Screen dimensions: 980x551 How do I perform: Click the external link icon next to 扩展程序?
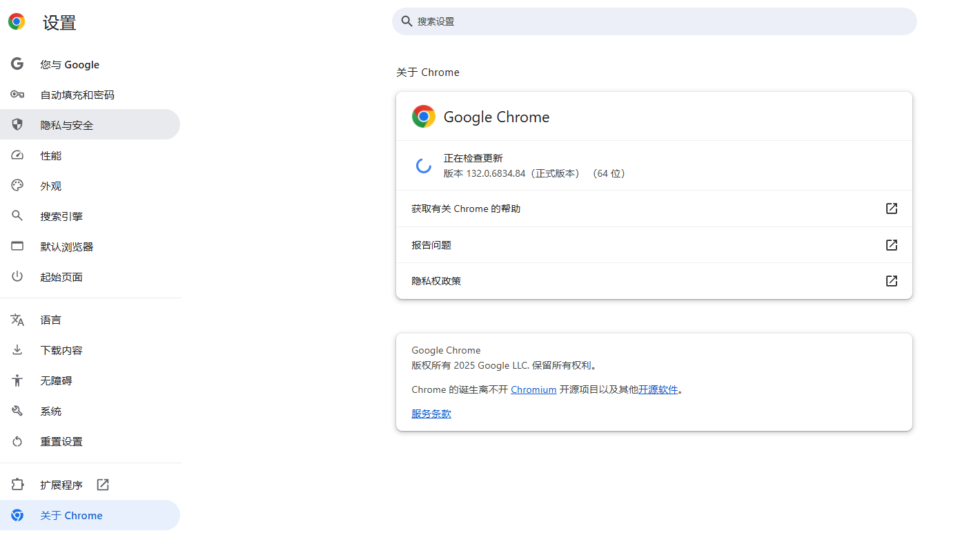[103, 485]
